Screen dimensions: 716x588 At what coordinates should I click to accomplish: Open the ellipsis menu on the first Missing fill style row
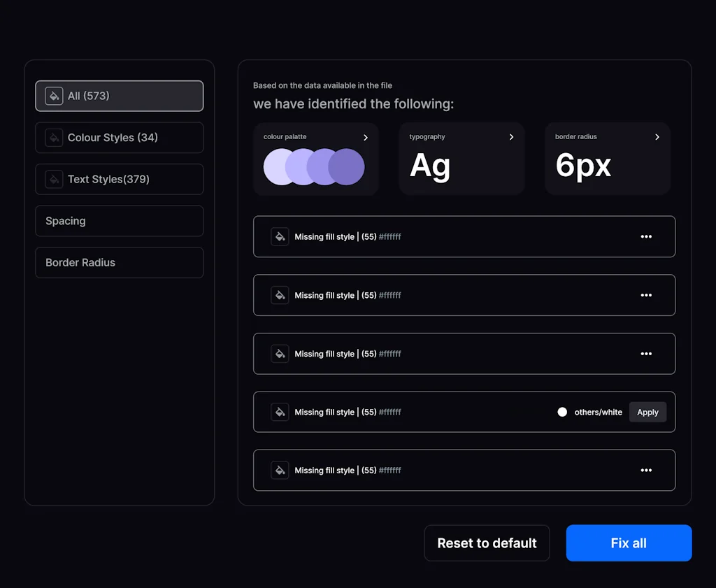click(x=646, y=236)
